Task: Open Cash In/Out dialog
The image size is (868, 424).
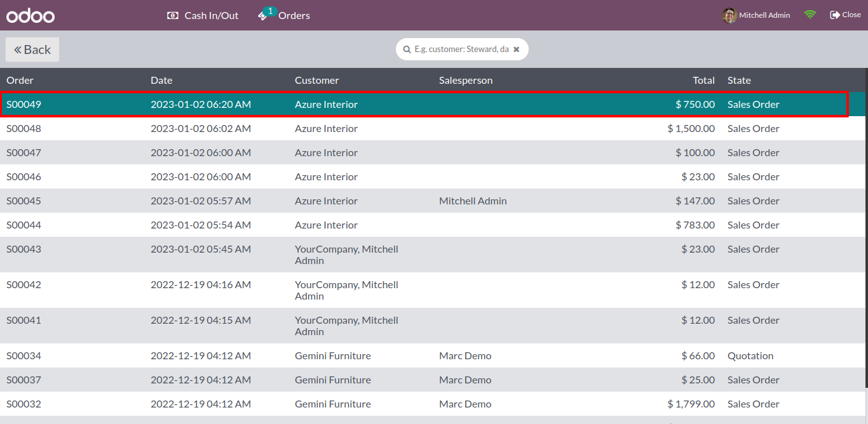Action: tap(203, 15)
